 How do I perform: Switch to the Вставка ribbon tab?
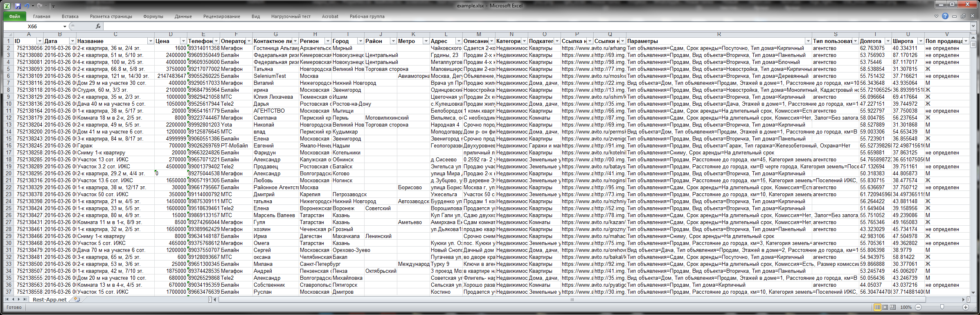coord(70,16)
